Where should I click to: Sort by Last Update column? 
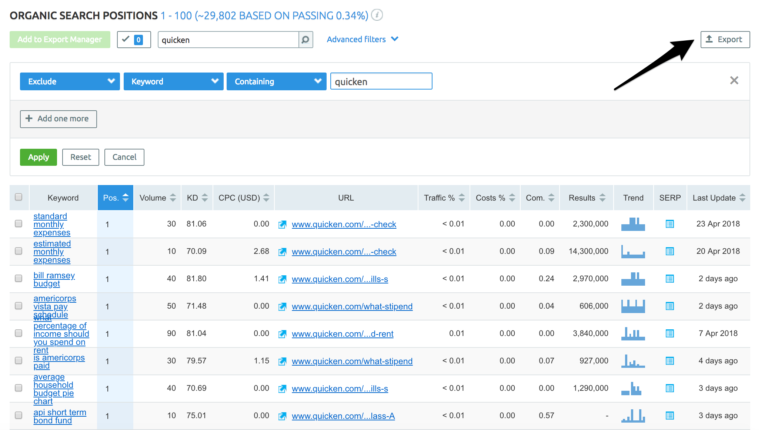pyautogui.click(x=719, y=198)
